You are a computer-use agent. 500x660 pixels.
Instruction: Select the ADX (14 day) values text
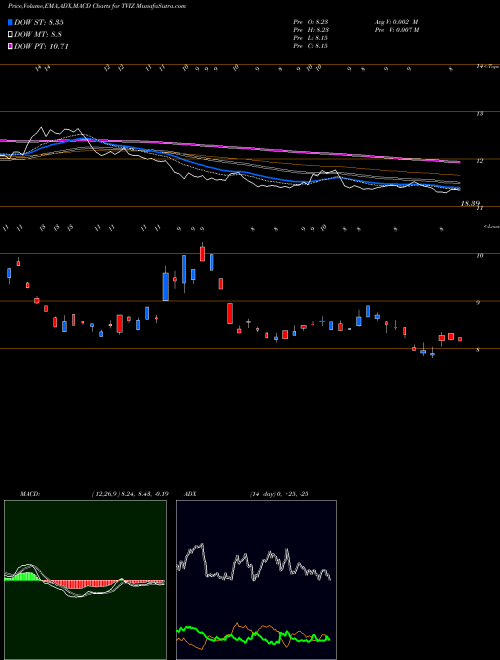click(x=278, y=494)
